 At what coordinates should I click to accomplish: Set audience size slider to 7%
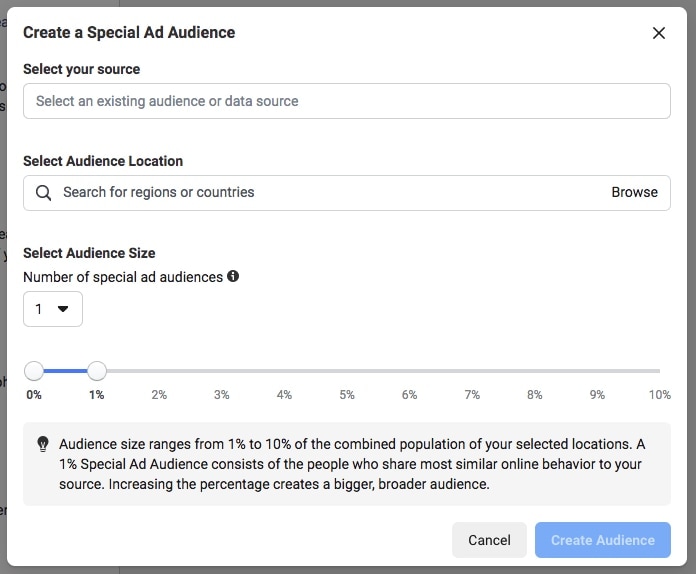point(472,371)
